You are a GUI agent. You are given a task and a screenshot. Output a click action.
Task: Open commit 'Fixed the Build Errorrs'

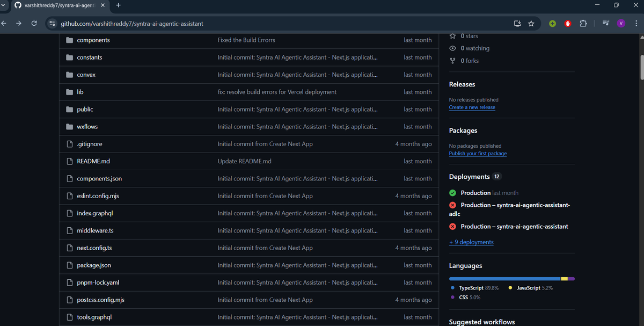coord(246,40)
